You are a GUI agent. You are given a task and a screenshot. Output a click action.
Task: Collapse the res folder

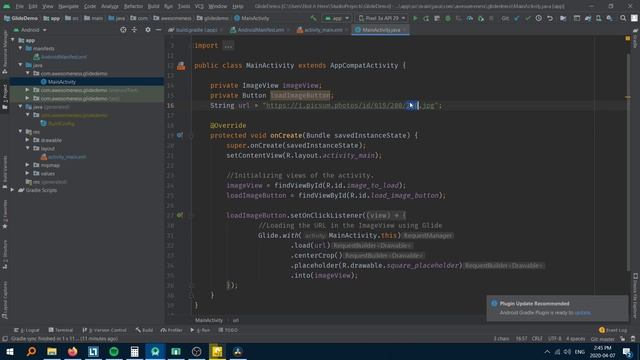coord(20,131)
